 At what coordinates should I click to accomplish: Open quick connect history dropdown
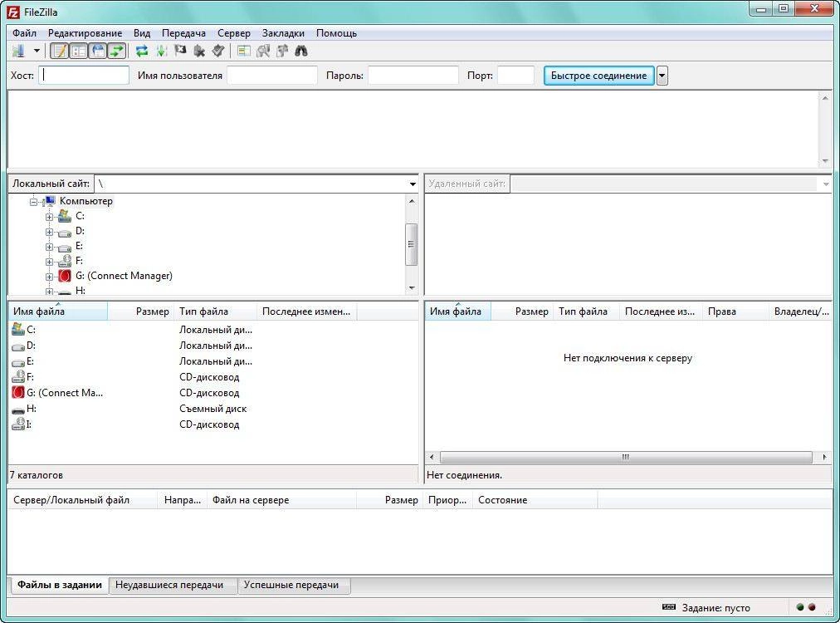662,76
